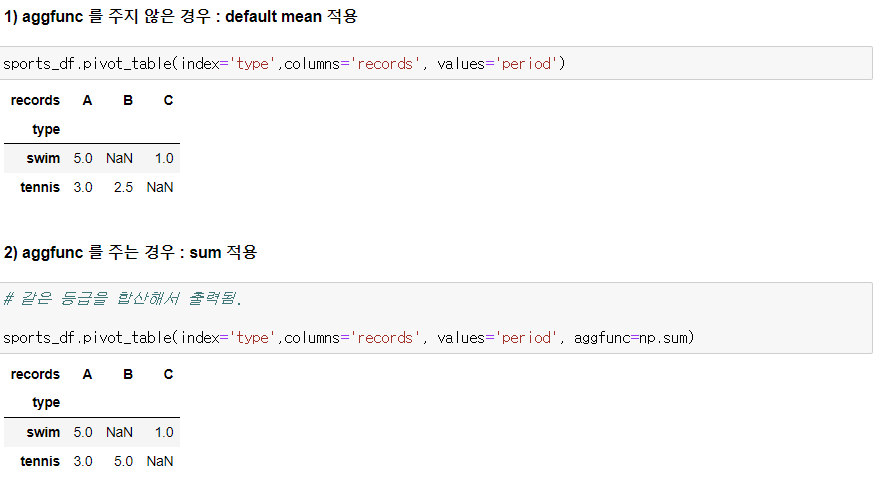Click tennis A value 3.0 in second table
Viewport: 885px width, 478px height.
pyautogui.click(x=83, y=461)
